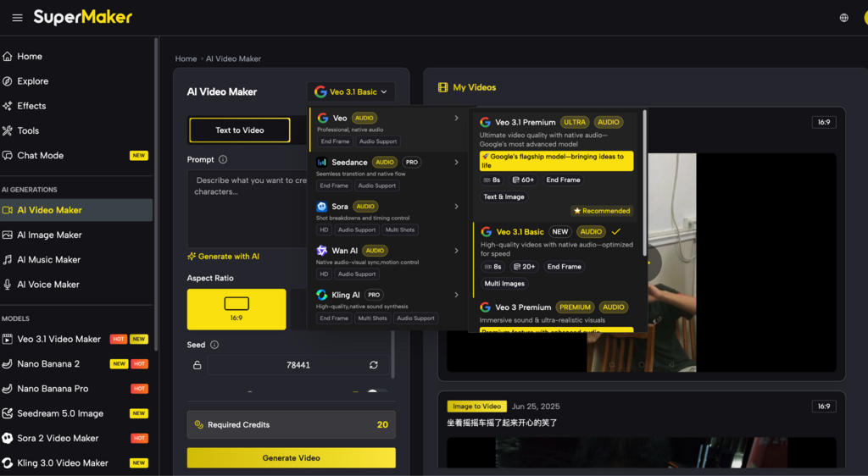Expand the Seedance model group chevron
Viewport: 868px width, 476px height.
456,162
